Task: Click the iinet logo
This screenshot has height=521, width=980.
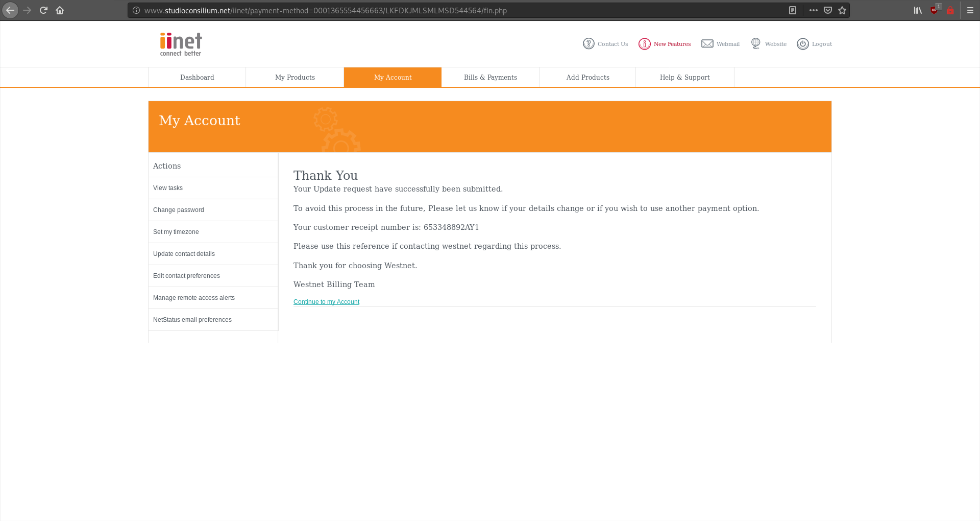Action: (180, 43)
